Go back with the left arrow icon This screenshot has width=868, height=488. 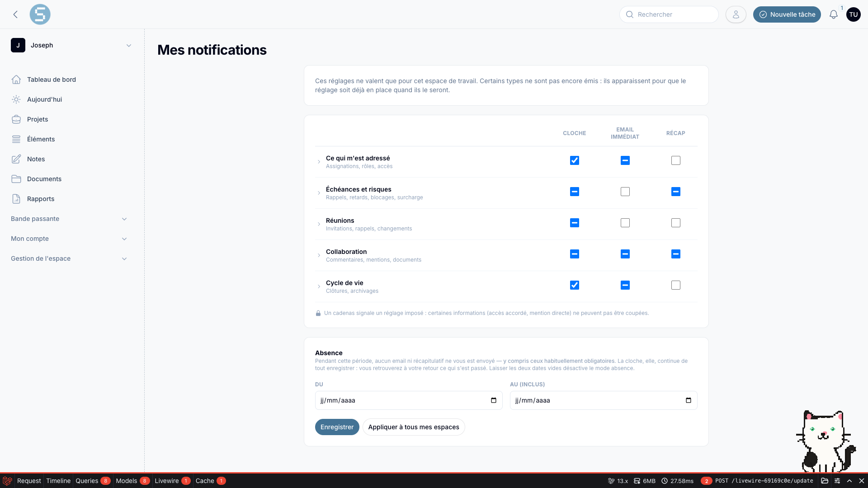click(x=15, y=14)
